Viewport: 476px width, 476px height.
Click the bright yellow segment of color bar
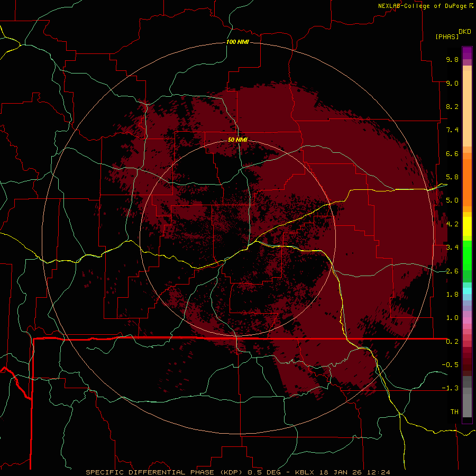[467, 226]
